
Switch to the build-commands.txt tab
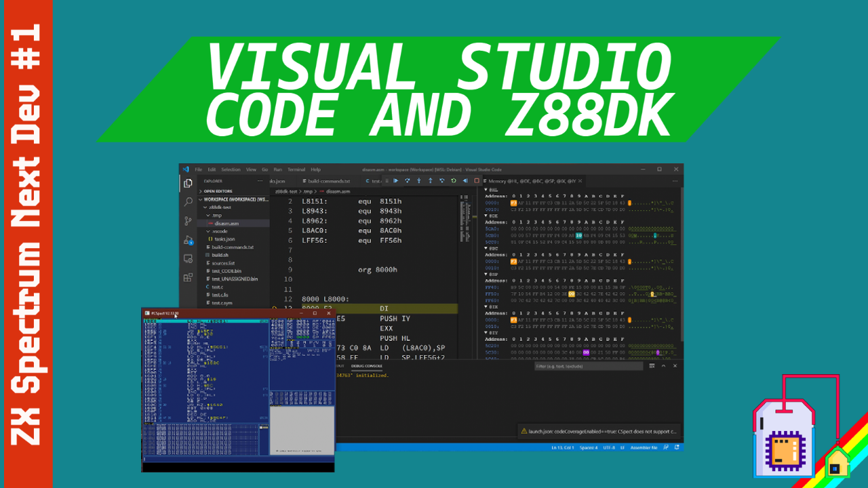[329, 181]
